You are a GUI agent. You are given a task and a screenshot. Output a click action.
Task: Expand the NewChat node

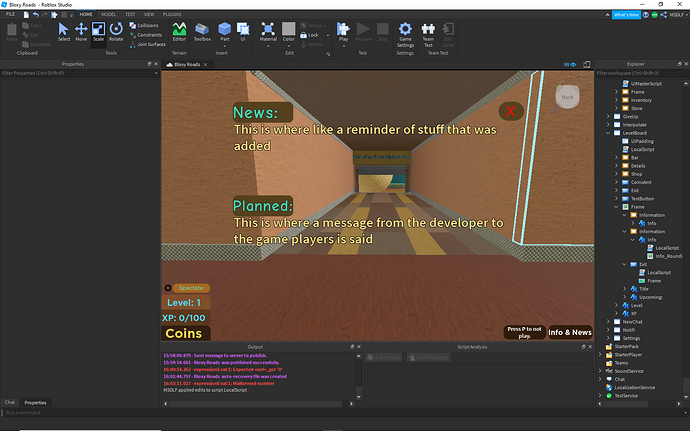click(x=608, y=322)
